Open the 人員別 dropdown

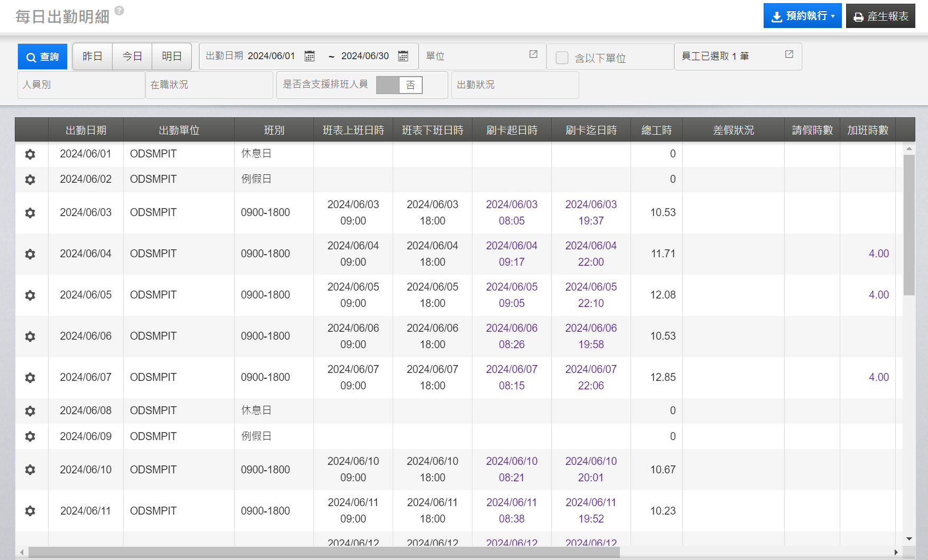pos(81,85)
